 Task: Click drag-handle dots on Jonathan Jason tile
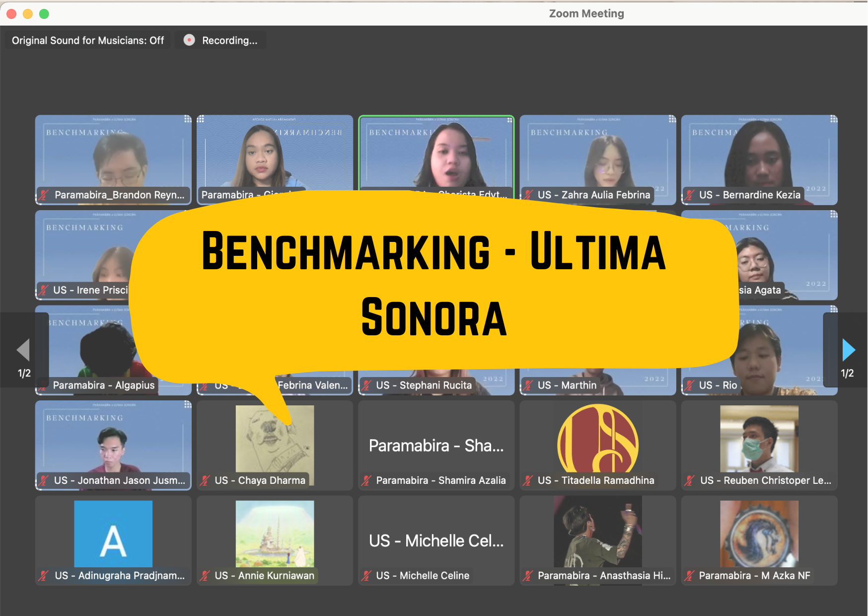click(x=188, y=405)
